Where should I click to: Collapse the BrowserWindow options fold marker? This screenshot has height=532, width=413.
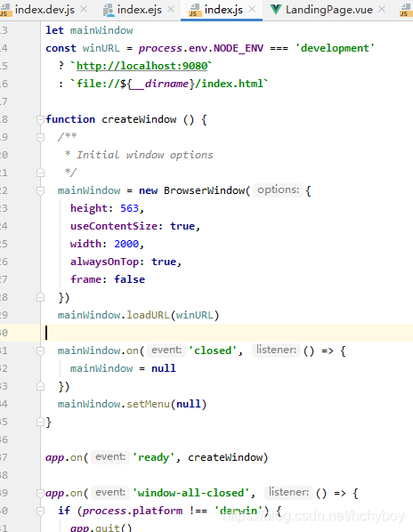[40, 190]
